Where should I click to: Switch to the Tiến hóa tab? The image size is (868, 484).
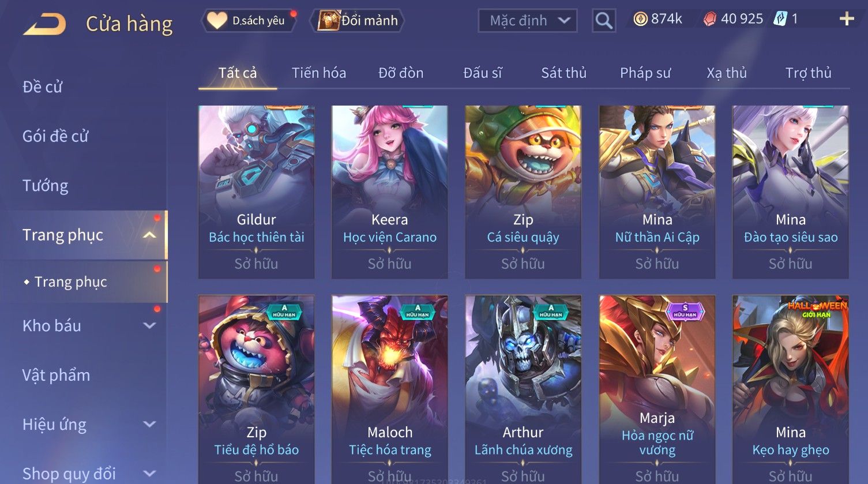pos(319,73)
